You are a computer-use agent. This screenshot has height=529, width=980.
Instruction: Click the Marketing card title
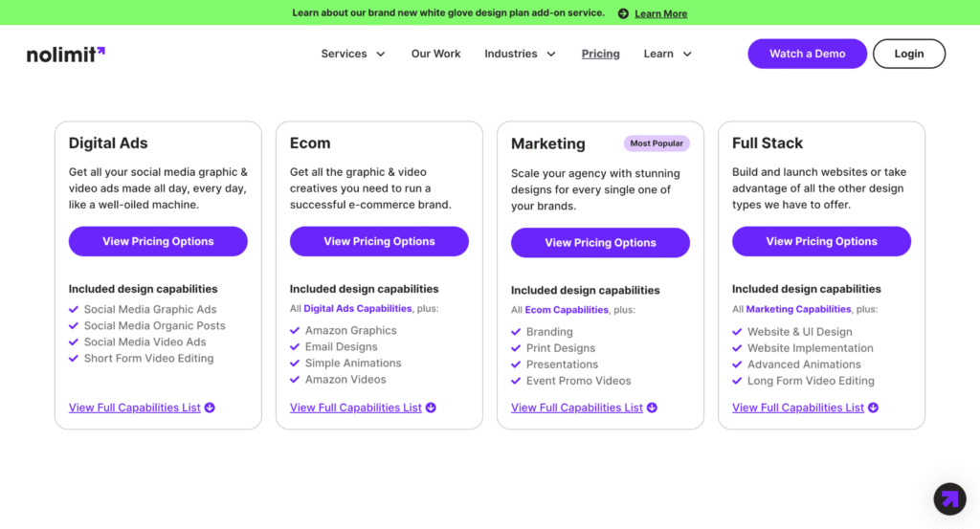click(548, 143)
